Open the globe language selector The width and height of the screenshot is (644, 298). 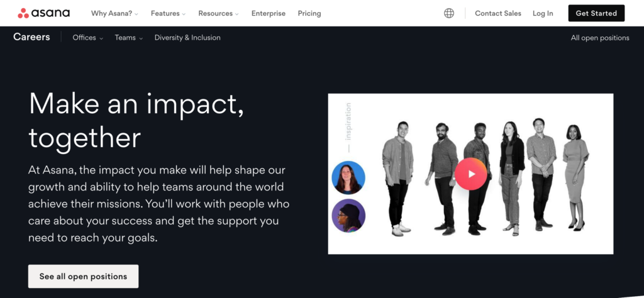[449, 13]
